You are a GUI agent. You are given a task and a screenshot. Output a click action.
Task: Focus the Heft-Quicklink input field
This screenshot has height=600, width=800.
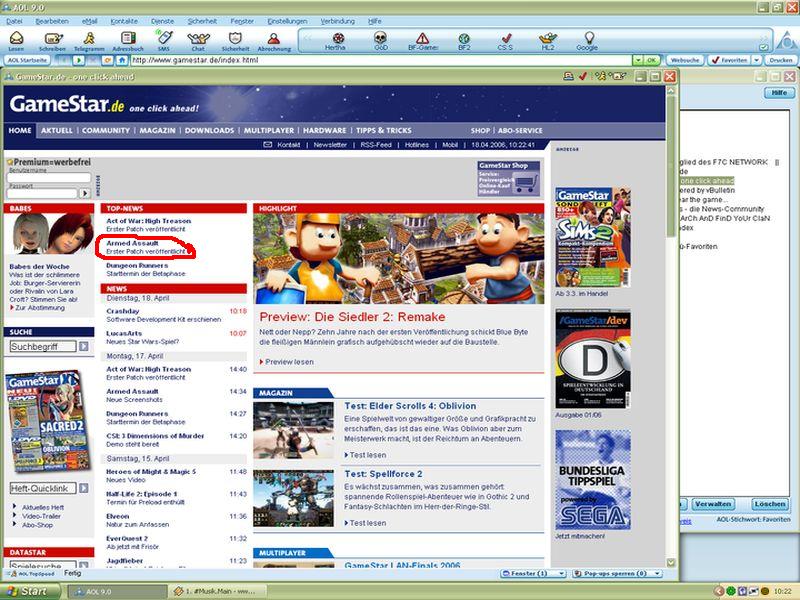(43, 488)
